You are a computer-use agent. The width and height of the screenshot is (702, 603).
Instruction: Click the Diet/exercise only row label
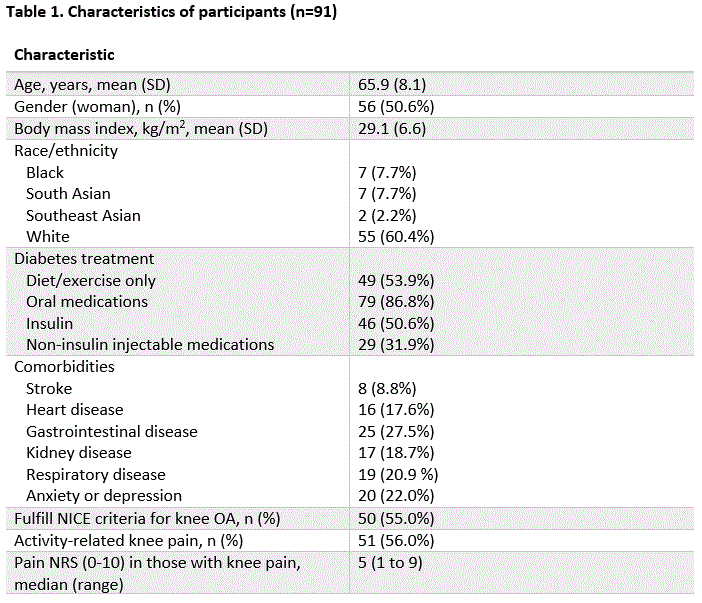(91, 280)
